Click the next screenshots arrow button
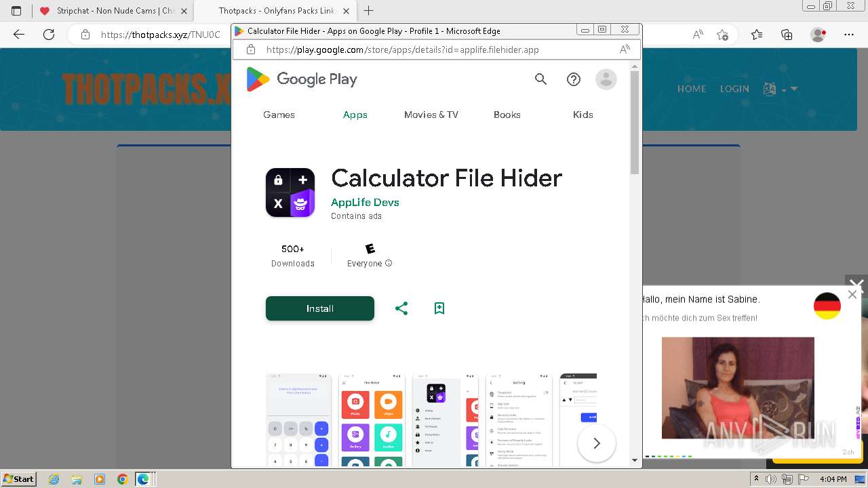 597,443
